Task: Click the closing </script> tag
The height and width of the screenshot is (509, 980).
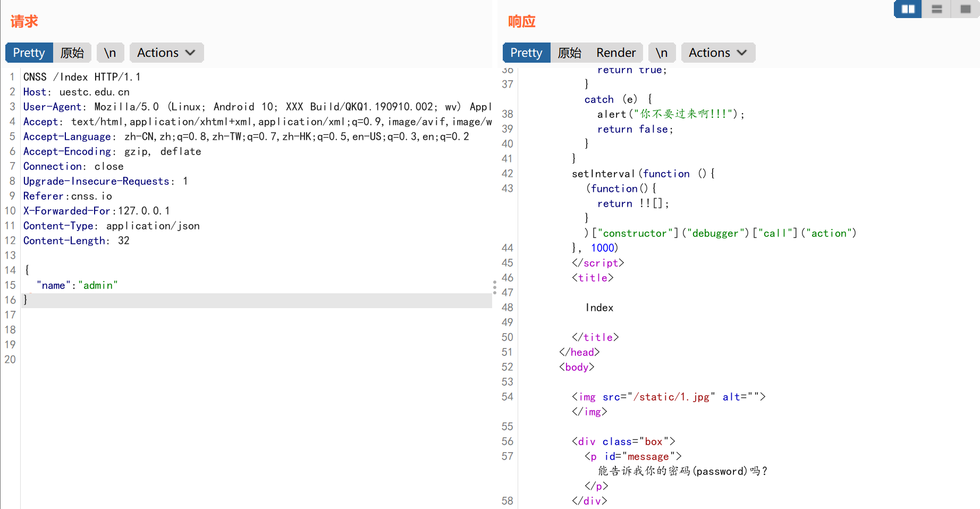Action: (598, 263)
